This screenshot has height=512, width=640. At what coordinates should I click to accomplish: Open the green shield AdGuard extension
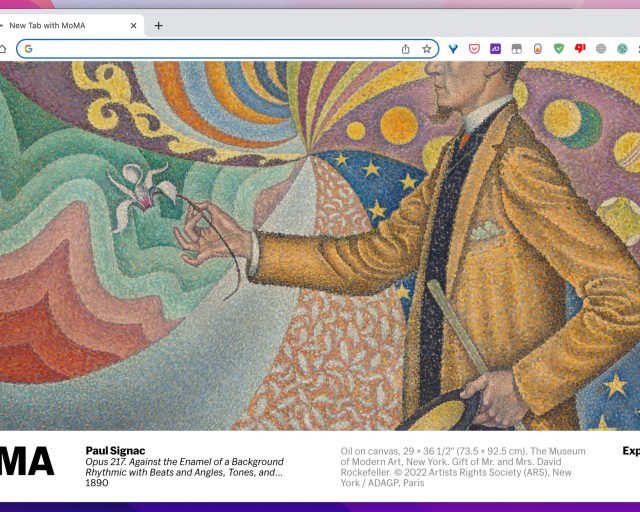click(x=559, y=49)
